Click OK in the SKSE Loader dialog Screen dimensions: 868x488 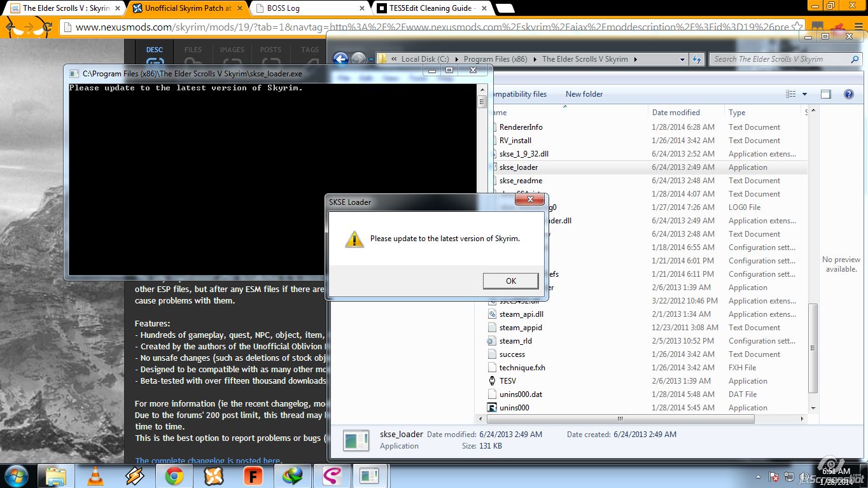pos(510,281)
